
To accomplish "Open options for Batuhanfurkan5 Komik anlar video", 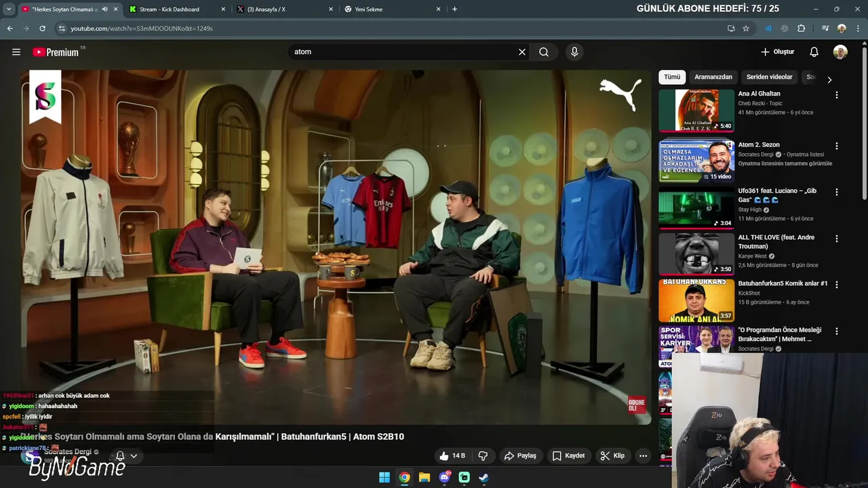I will [836, 285].
